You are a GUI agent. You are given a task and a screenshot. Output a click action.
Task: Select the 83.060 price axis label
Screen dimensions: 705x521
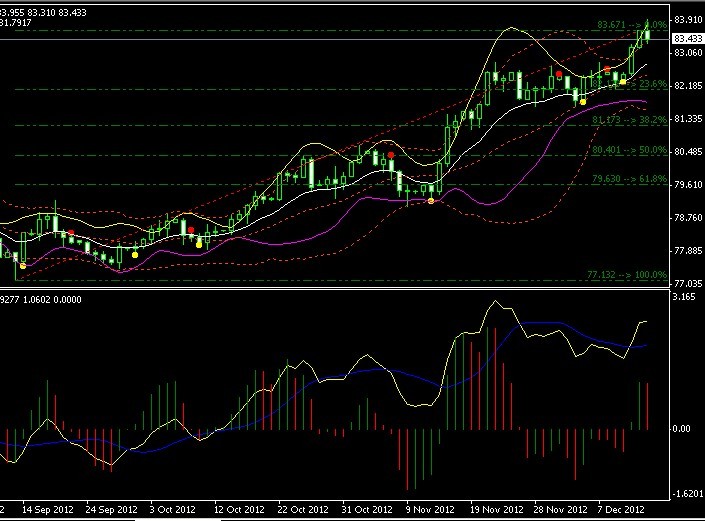tap(688, 53)
